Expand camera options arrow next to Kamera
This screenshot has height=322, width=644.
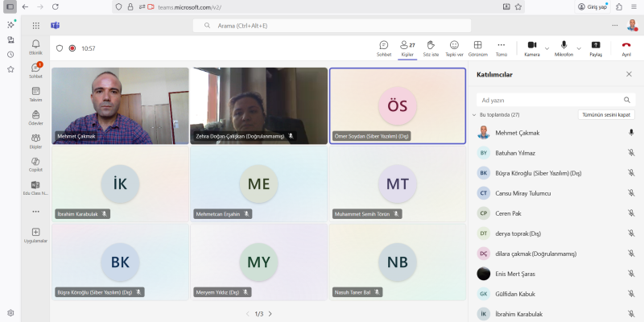click(x=547, y=48)
